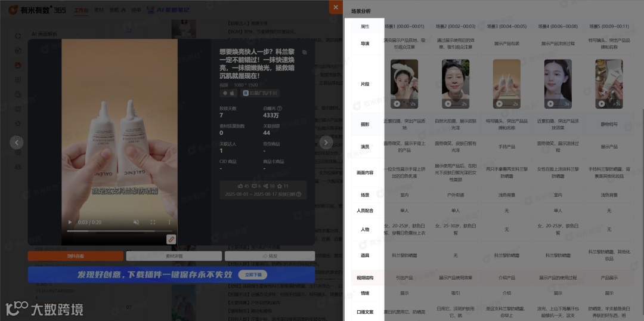Click the first icon in the left sidebar
The height and width of the screenshot is (321, 644).
(x=18, y=36)
